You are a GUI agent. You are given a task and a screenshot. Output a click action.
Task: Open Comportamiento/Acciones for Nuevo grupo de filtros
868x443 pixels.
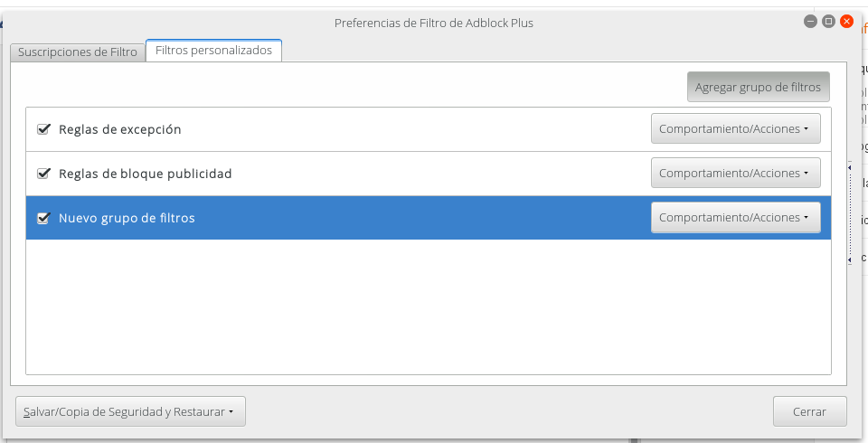click(x=735, y=217)
